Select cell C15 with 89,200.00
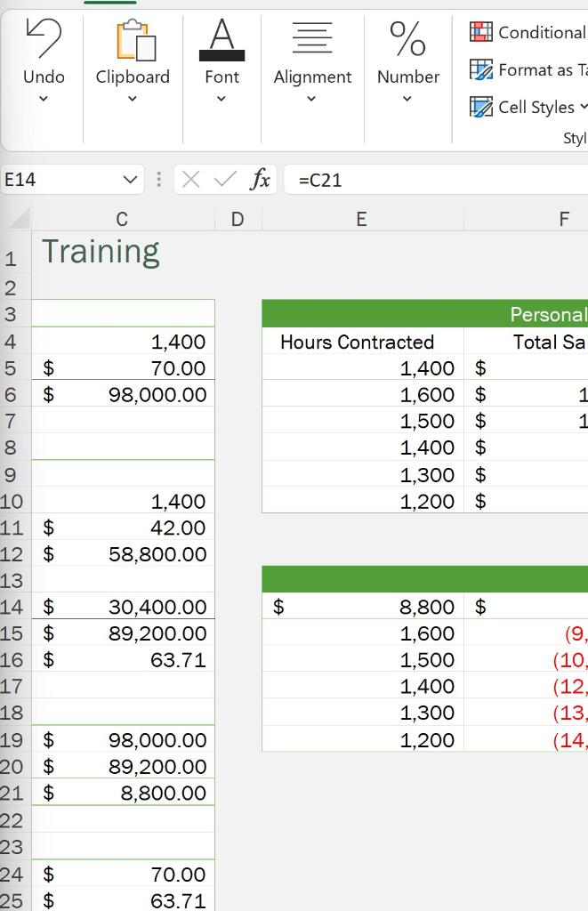 (123, 633)
